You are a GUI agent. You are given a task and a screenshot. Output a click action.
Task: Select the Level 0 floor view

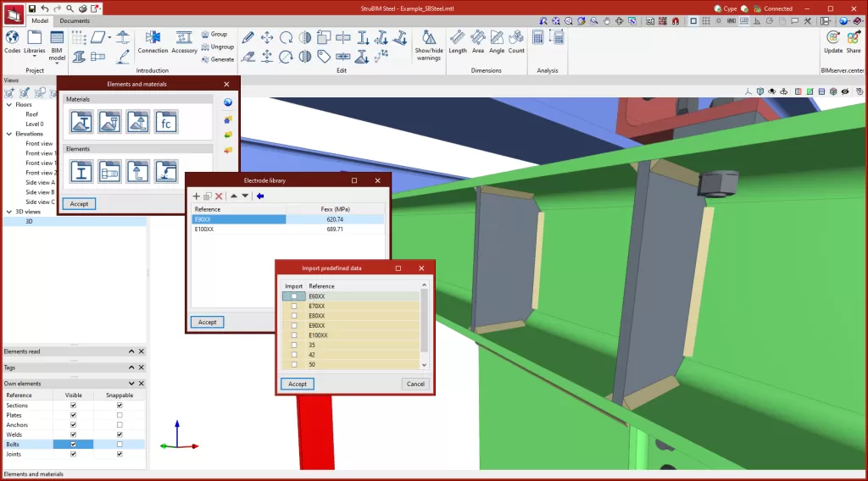click(x=34, y=124)
